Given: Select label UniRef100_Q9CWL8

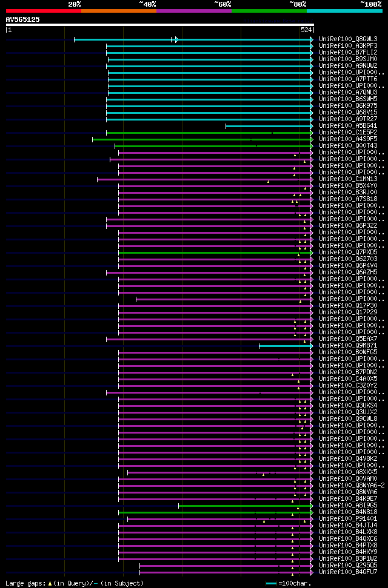Looking at the screenshot, I should pyautogui.click(x=348, y=419).
